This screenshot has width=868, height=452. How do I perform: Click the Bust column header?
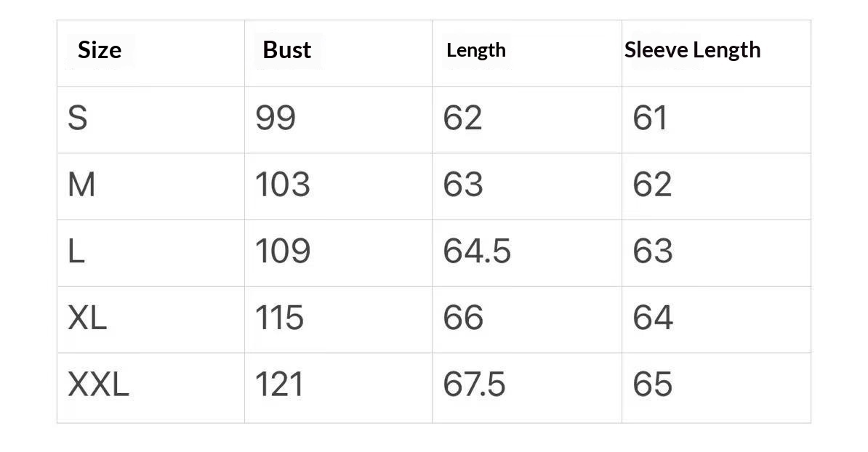[x=286, y=50]
